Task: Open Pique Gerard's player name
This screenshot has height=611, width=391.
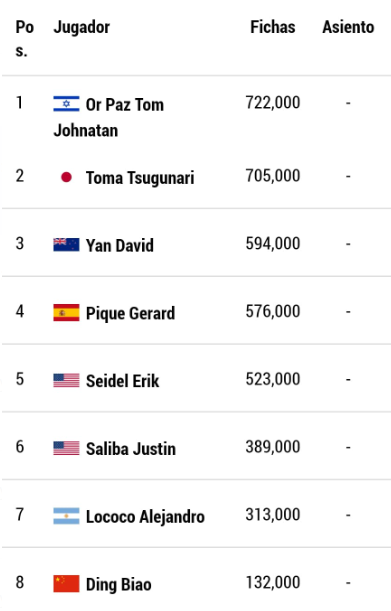Action: 130,313
